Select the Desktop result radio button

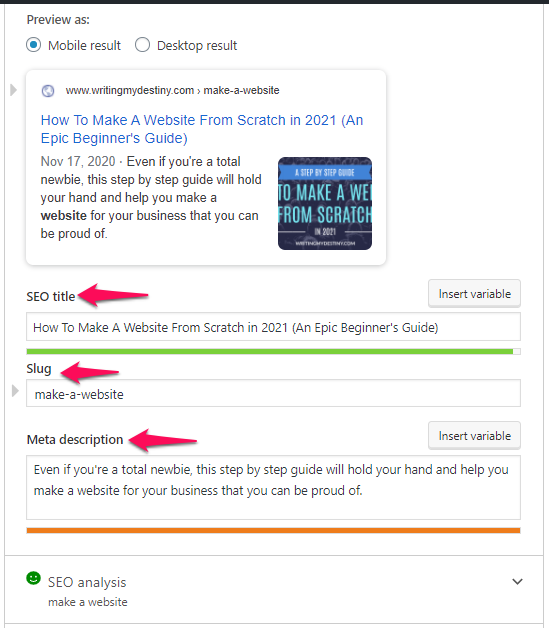[143, 45]
